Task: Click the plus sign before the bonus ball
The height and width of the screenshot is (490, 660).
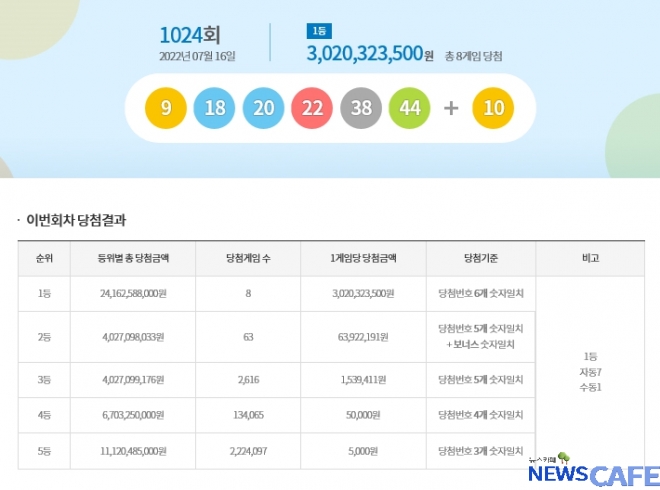Action: point(451,107)
